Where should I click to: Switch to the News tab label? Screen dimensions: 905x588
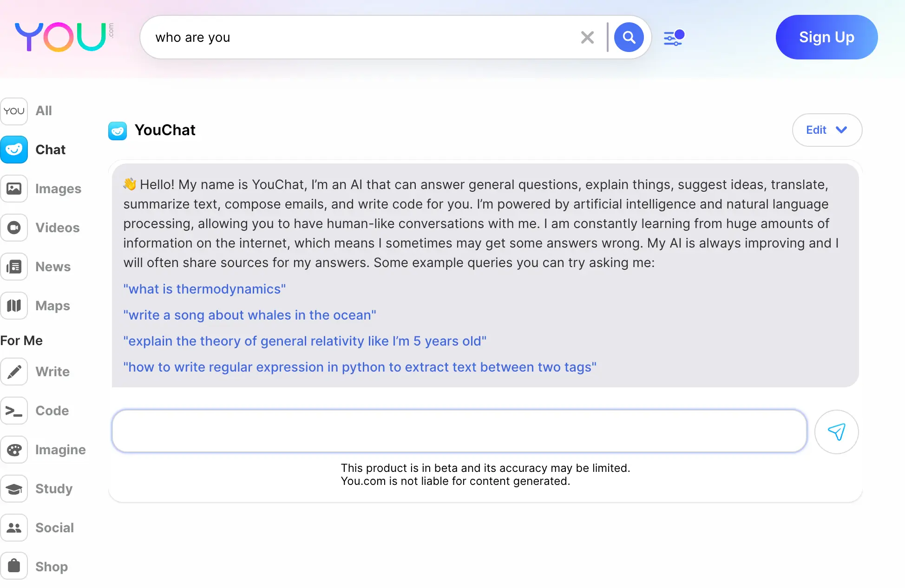[x=53, y=267]
